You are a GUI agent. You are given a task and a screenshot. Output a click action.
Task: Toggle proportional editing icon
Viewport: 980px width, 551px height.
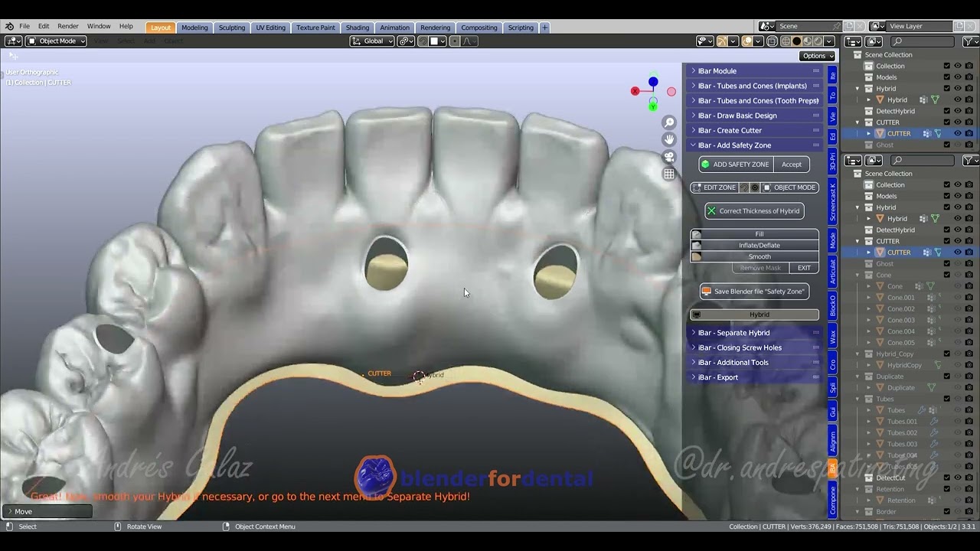(x=455, y=41)
